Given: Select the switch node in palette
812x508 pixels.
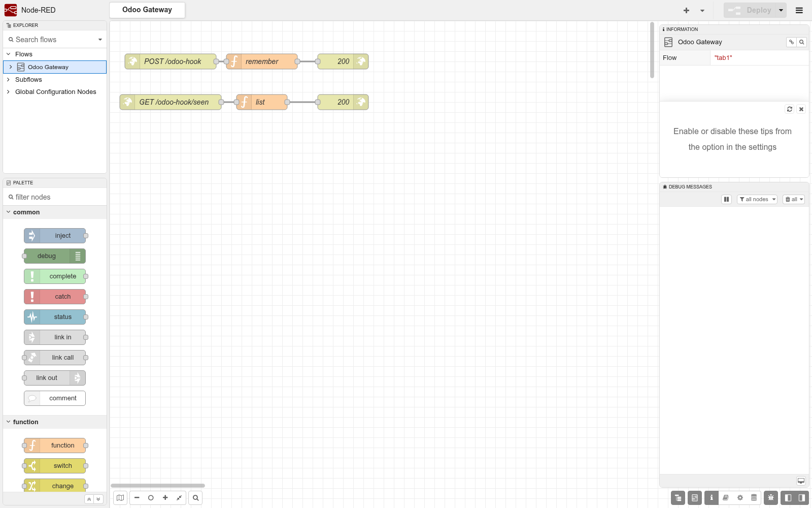Looking at the screenshot, I should [55, 466].
